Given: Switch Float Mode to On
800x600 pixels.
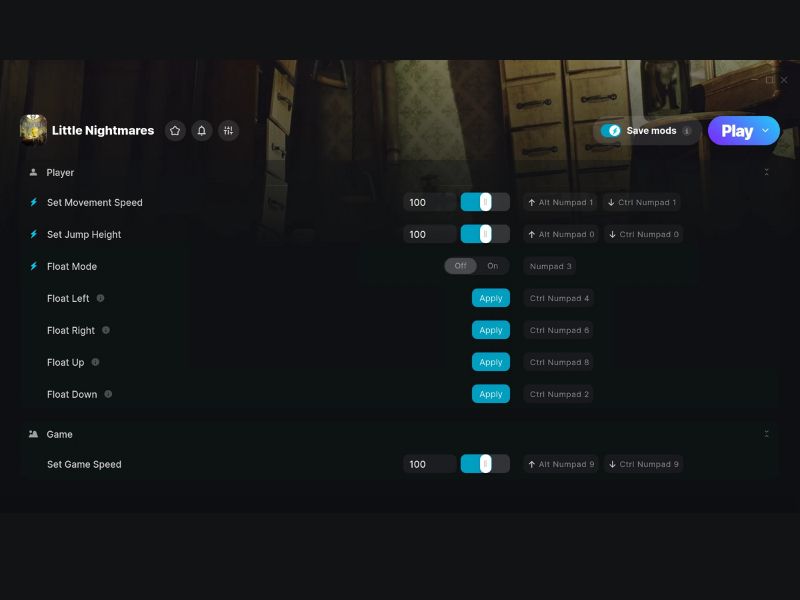Looking at the screenshot, I should tap(492, 266).
